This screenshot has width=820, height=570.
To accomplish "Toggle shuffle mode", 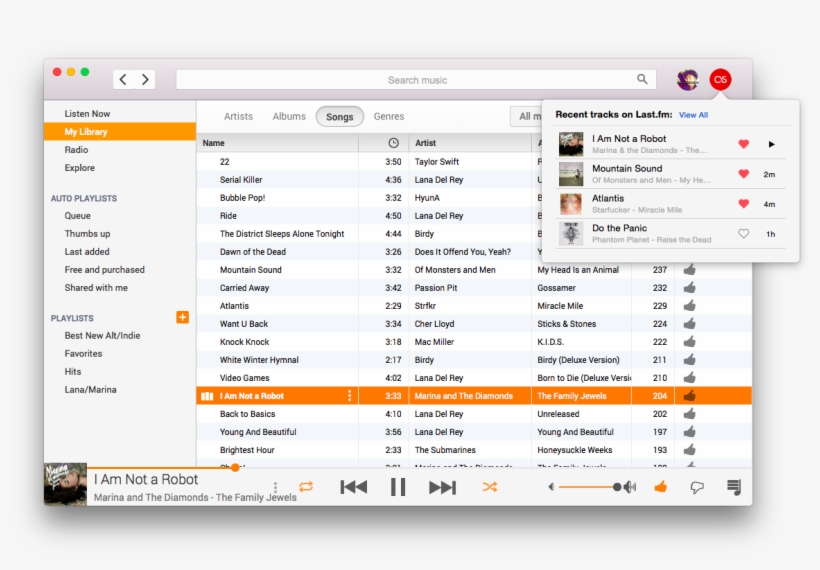I will coord(489,487).
